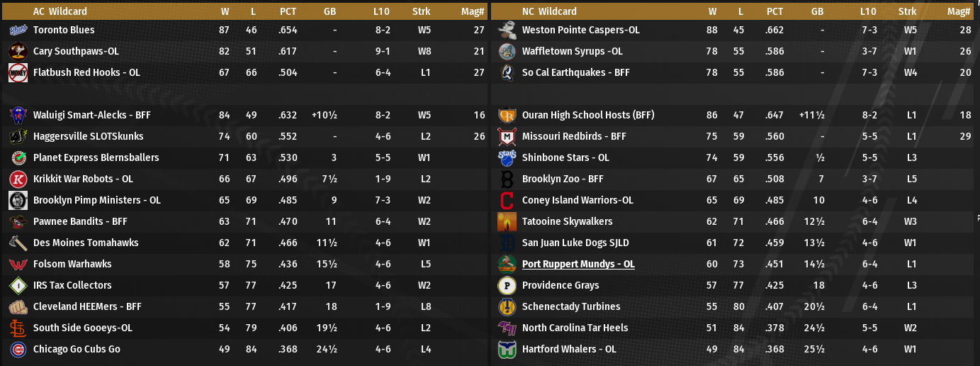Open the Weston Pointe Caspers team page
Screen dimensions: 980x366
coord(580,30)
